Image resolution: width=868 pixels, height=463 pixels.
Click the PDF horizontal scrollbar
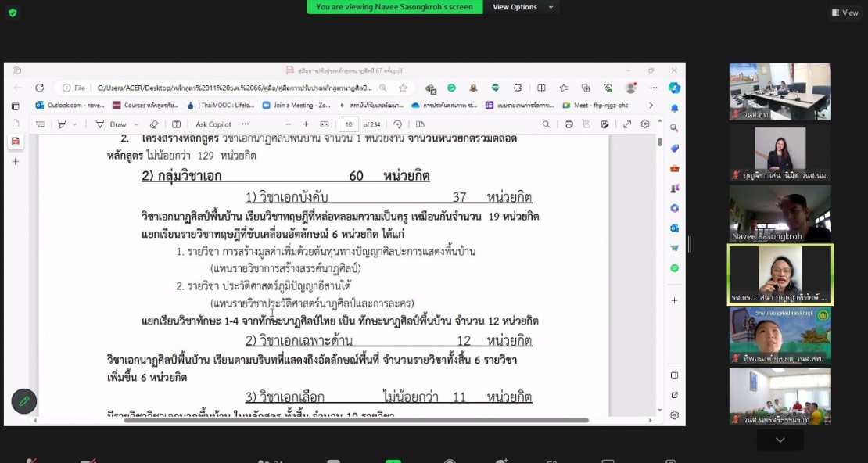point(356,420)
